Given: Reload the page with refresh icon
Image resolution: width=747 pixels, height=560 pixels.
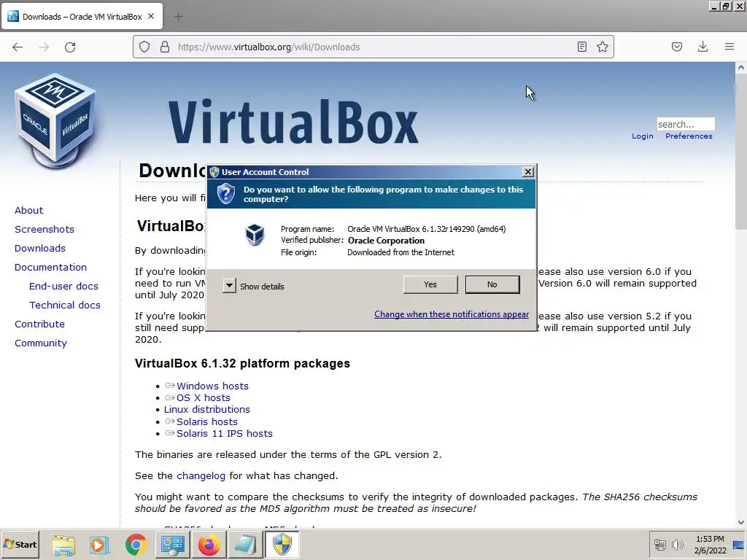Looking at the screenshot, I should click(x=70, y=47).
